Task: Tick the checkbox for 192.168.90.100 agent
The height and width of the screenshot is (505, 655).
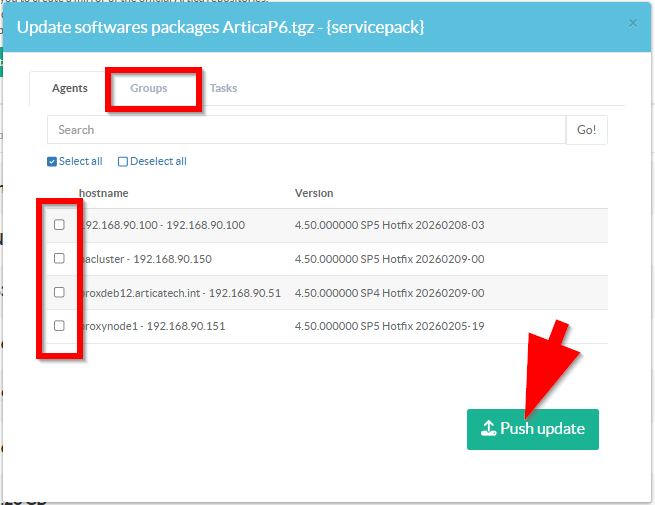Action: coord(59,225)
